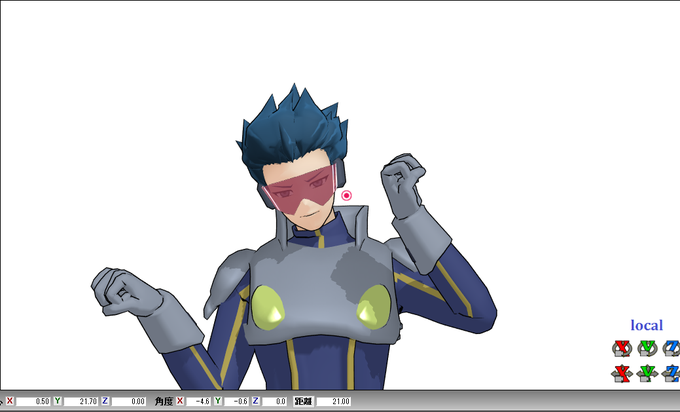Click the red X move handle icon
The height and width of the screenshot is (412, 680).
pos(622,373)
